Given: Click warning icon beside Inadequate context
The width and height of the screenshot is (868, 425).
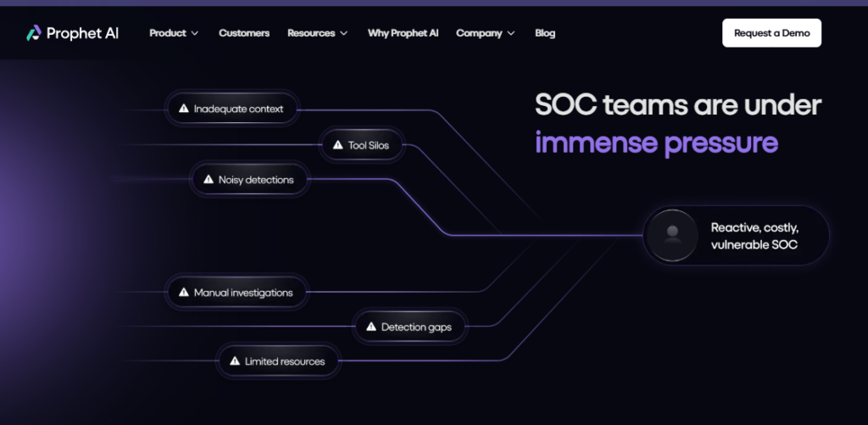Looking at the screenshot, I should [x=184, y=109].
